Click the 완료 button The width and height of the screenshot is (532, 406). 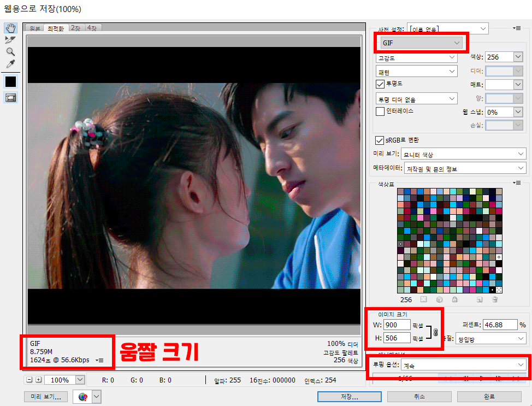(489, 397)
